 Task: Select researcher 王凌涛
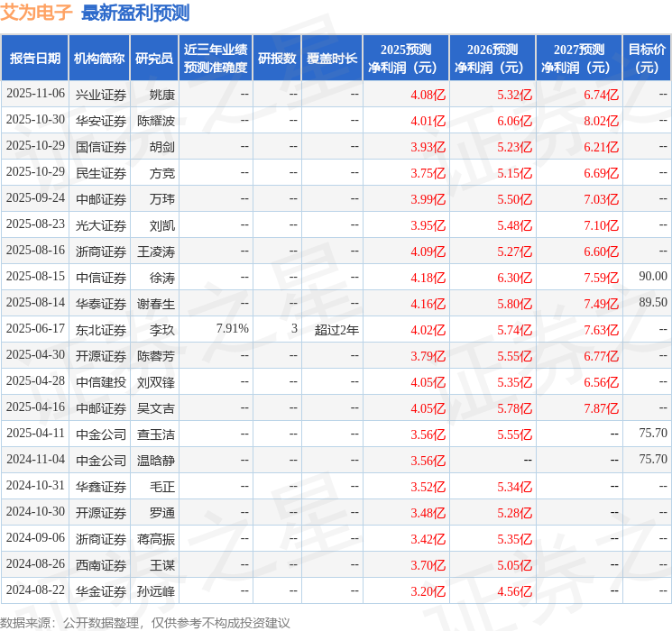156,251
